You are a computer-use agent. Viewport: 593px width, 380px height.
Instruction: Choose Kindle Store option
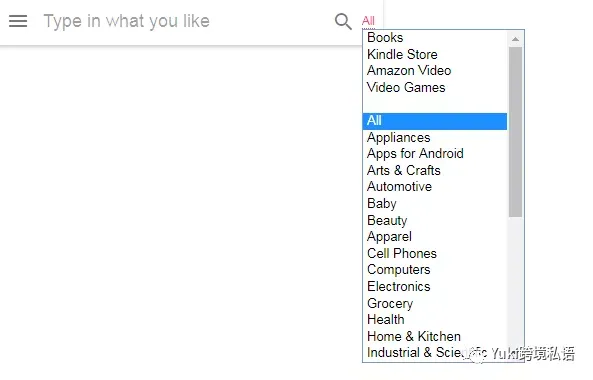coord(435,54)
